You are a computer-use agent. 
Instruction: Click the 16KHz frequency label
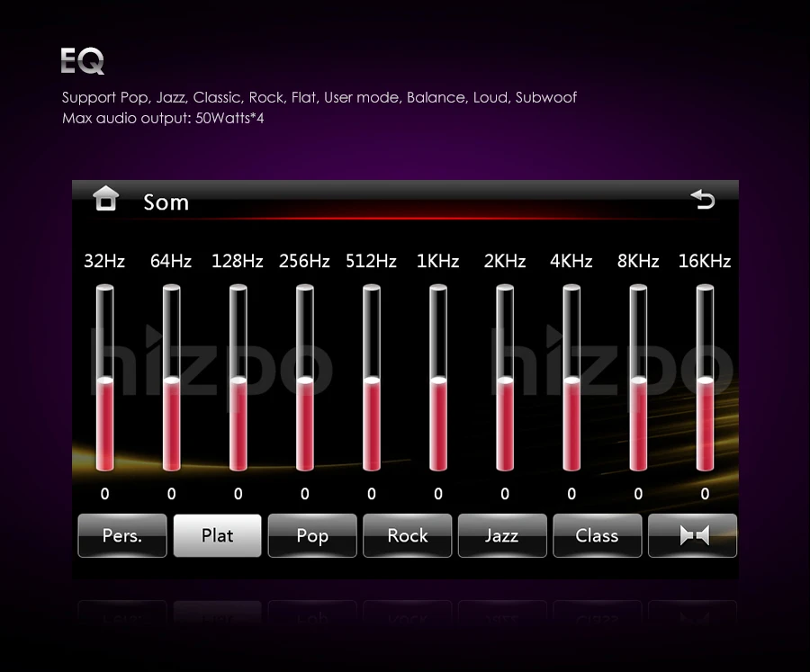pyautogui.click(x=705, y=261)
